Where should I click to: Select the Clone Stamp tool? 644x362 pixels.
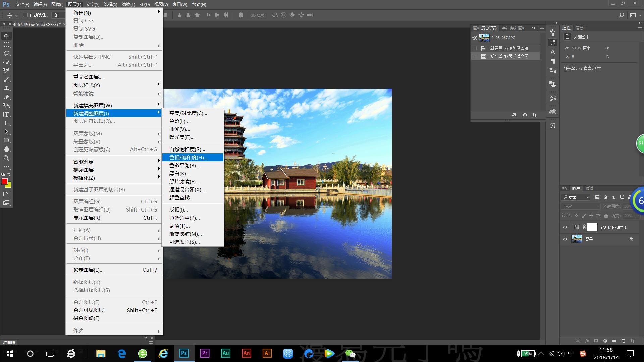tap(6, 88)
